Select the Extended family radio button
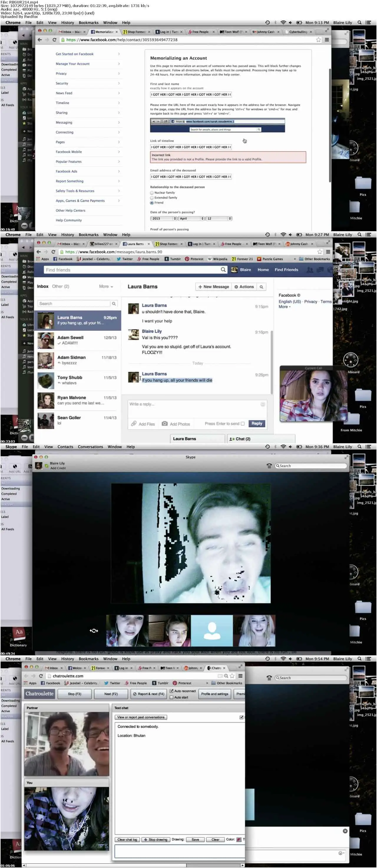 (x=152, y=198)
